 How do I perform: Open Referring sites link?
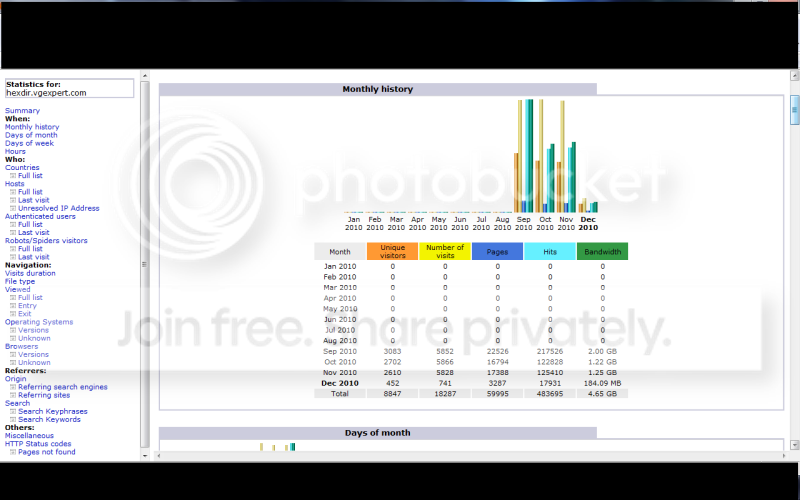click(44, 395)
